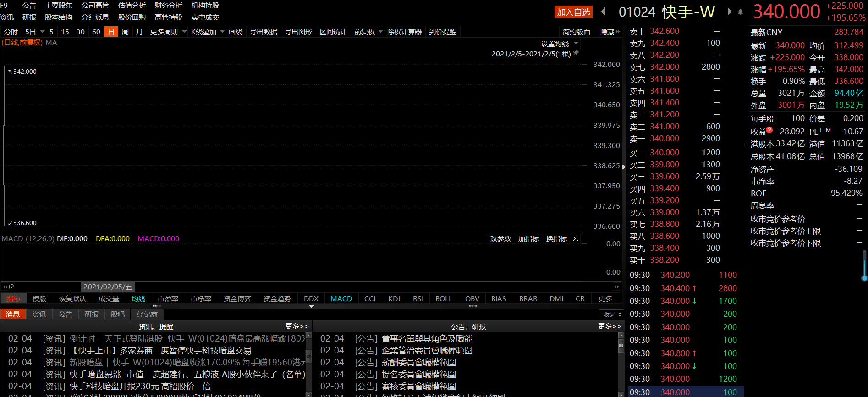
Task: Select the KDJ indicator tab
Action: [x=394, y=299]
